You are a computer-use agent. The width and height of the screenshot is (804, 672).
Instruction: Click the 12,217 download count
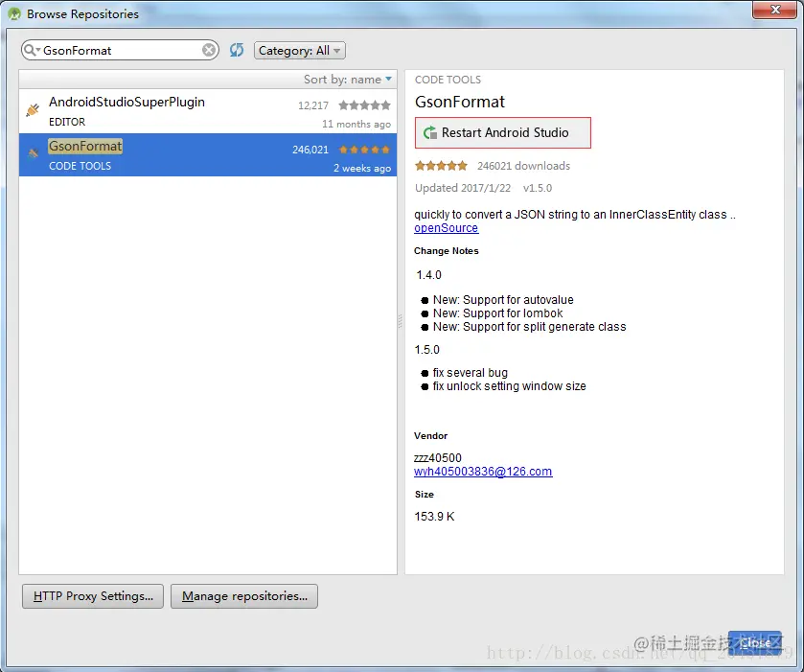313,105
